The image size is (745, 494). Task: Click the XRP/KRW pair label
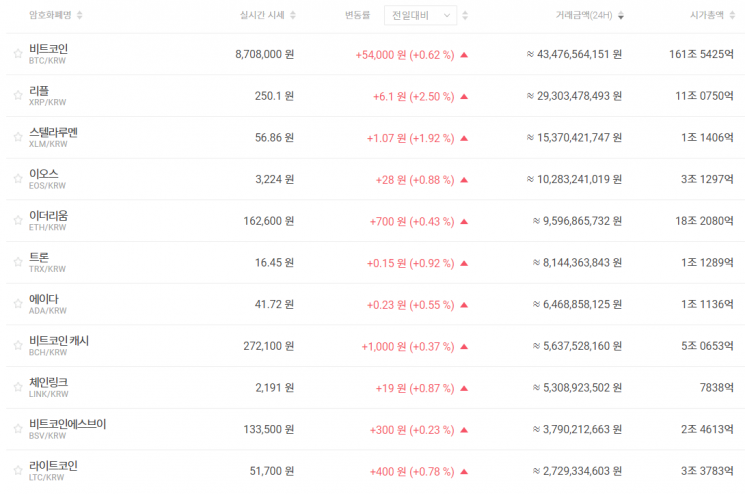coord(48,103)
